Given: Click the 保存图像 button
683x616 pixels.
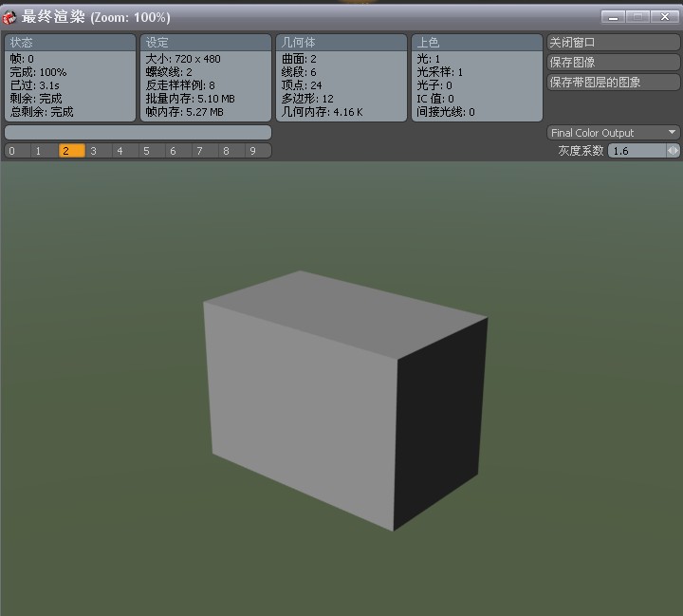Looking at the screenshot, I should pyautogui.click(x=613, y=62).
